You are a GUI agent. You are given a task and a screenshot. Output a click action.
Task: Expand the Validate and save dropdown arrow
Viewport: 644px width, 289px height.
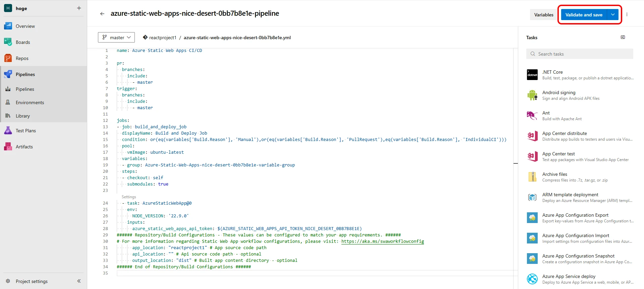(x=613, y=15)
